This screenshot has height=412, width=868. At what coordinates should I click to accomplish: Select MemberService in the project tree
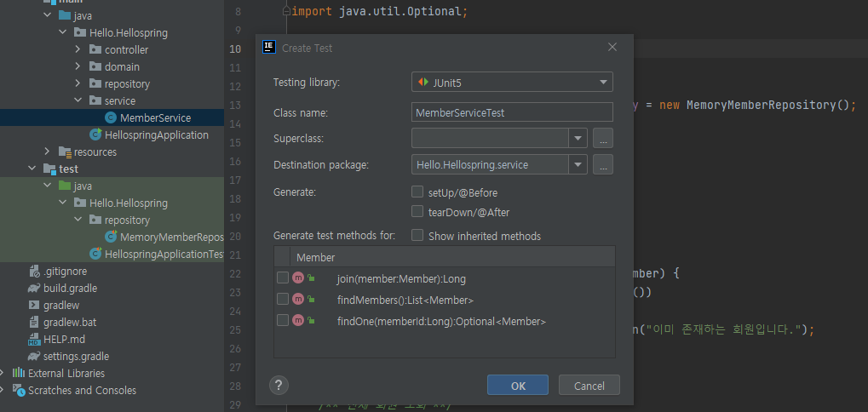pos(155,117)
